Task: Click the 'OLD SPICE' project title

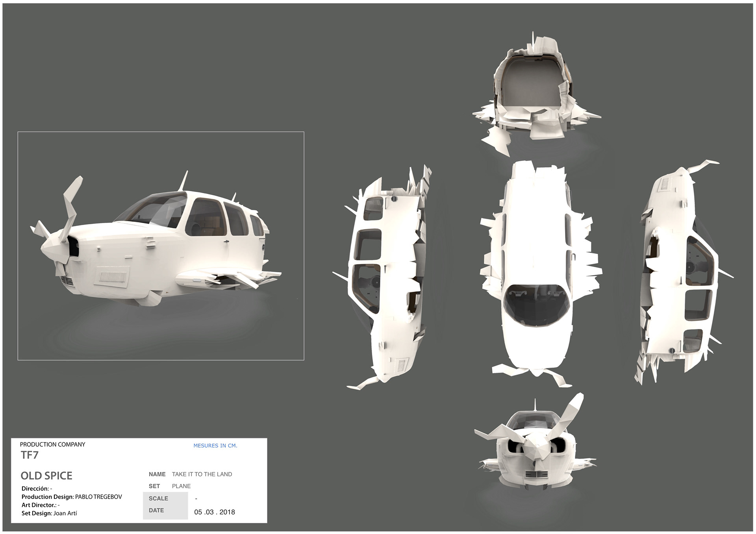Action: click(x=46, y=476)
